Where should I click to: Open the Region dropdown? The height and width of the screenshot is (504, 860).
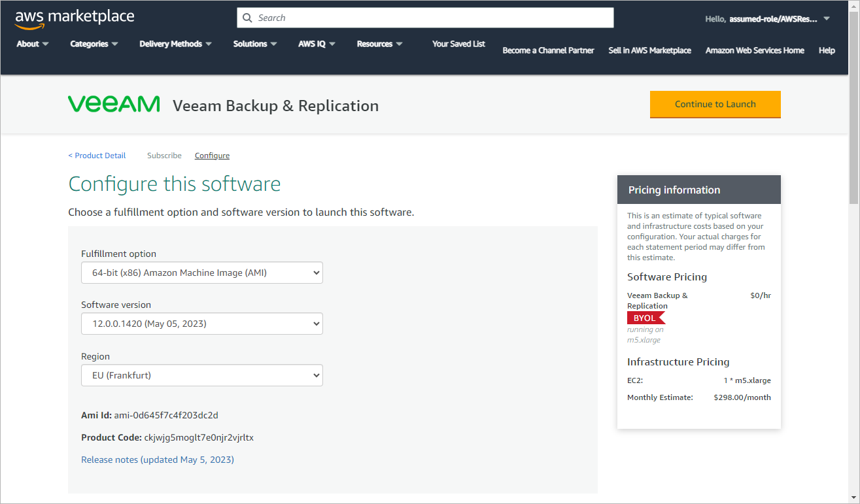[202, 375]
